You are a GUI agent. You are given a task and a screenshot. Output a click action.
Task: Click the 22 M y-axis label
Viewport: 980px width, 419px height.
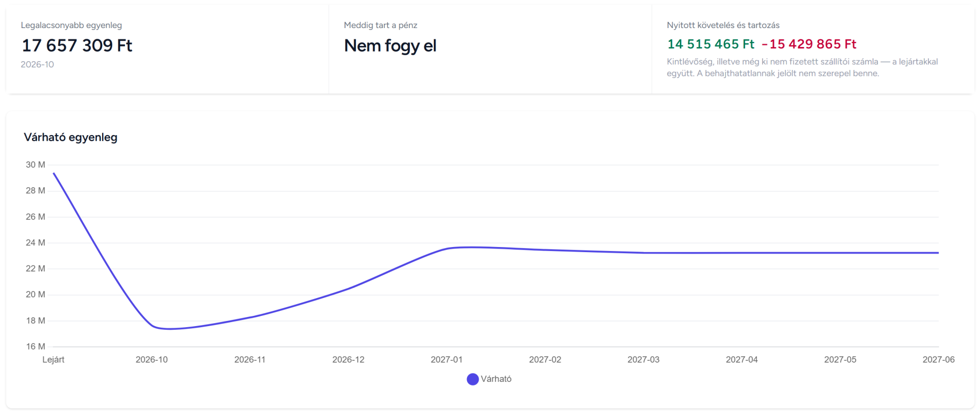[36, 268]
